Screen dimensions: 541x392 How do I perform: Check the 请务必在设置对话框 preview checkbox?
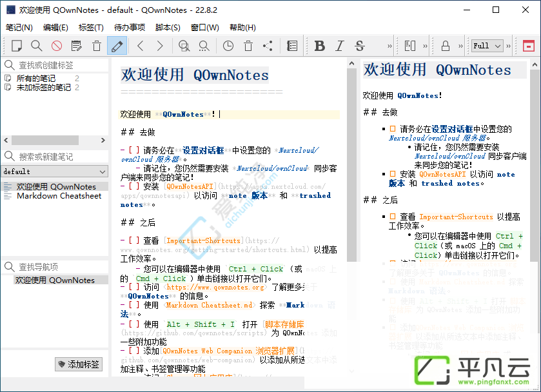(x=393, y=129)
